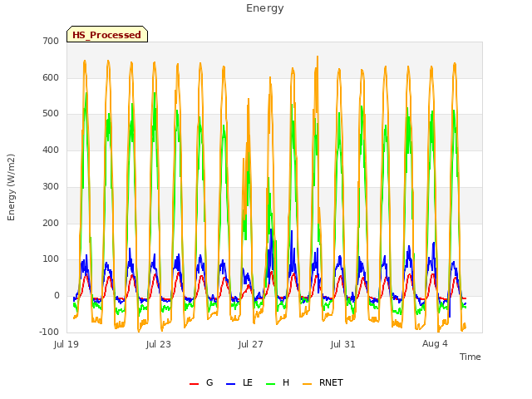The width and height of the screenshot is (532, 399).
Task: Click the tallest RNET spike near Jul 30
Action: 318,57
